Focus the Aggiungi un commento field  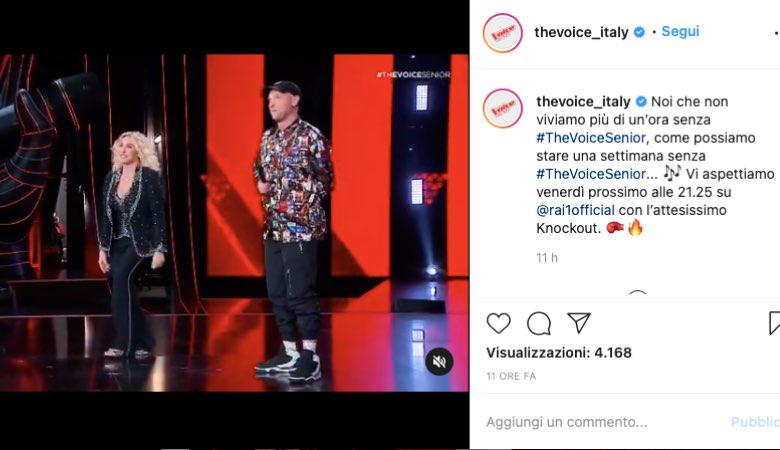point(604,422)
